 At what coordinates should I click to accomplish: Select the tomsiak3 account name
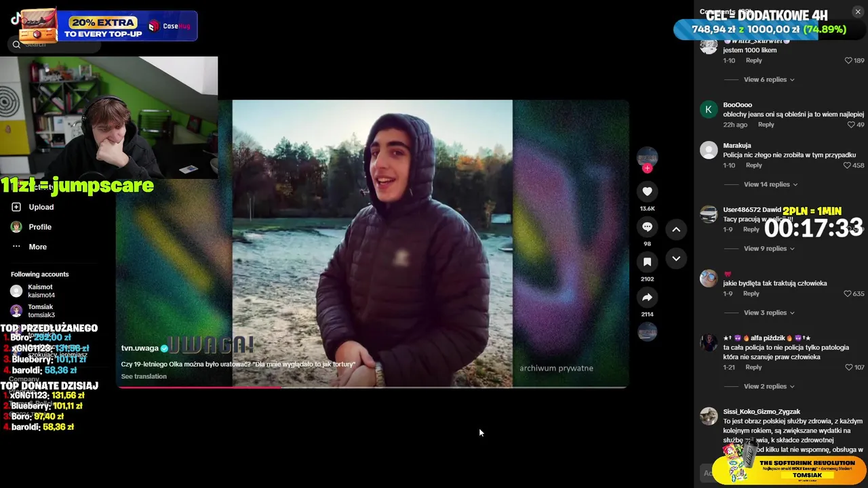41,315
